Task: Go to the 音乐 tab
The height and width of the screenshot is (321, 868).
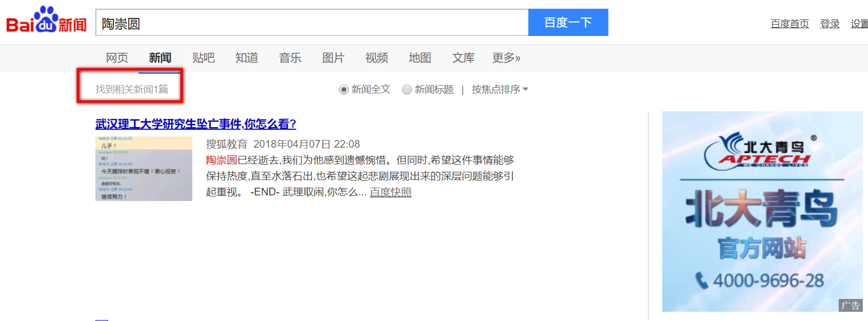Action: tap(290, 58)
